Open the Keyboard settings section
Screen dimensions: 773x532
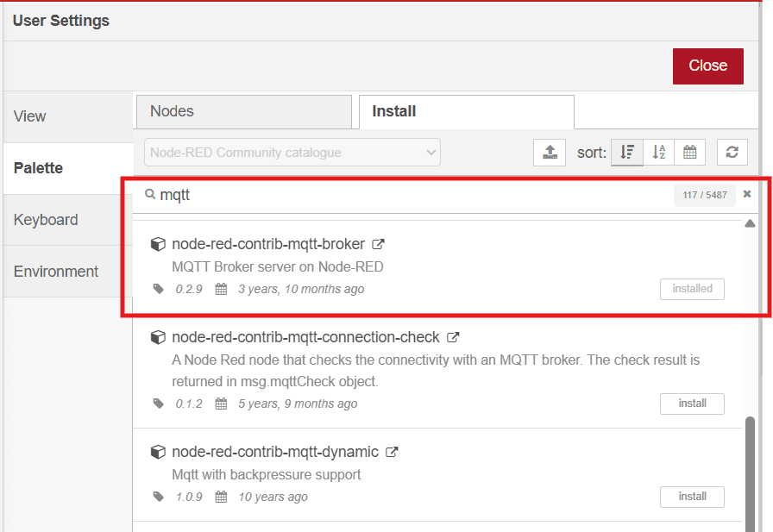click(67, 220)
